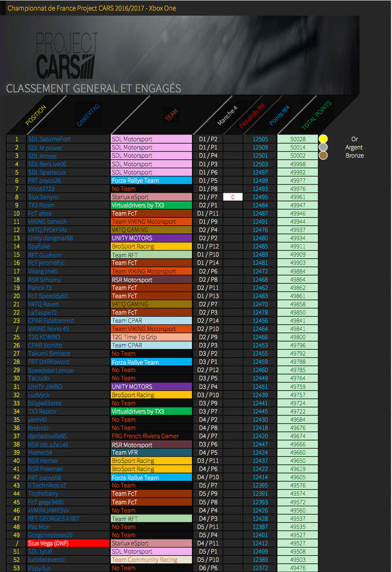This screenshot has height=572, width=392.
Task: Click the red Slux Vega (DNF) cell
Action: (68, 544)
